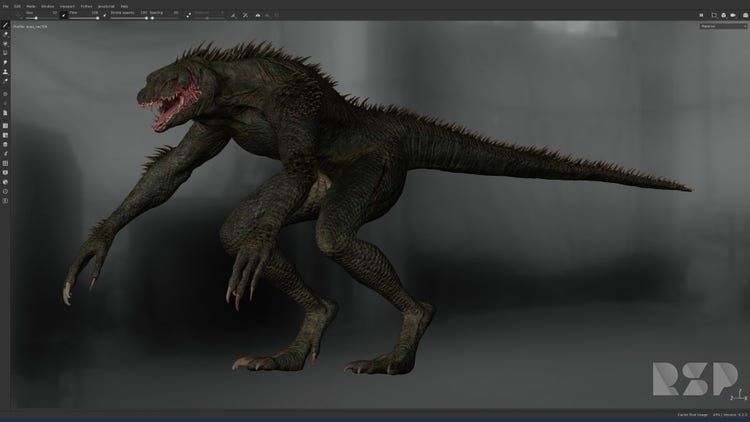Click the pause engine icon at top right
Image resolution: width=750 pixels, height=422 pixels.
coord(700,15)
